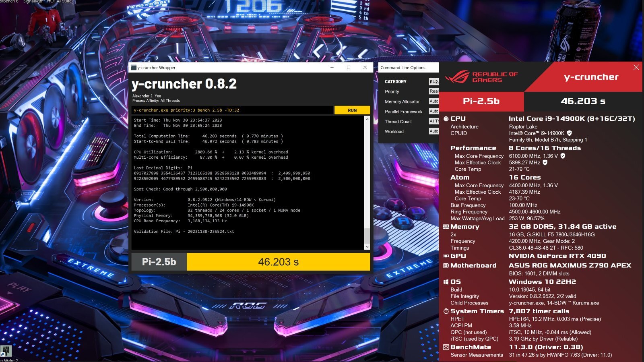The width and height of the screenshot is (644, 362).
Task: Click the 46.203 s score in ROG panel
Action: [583, 101]
